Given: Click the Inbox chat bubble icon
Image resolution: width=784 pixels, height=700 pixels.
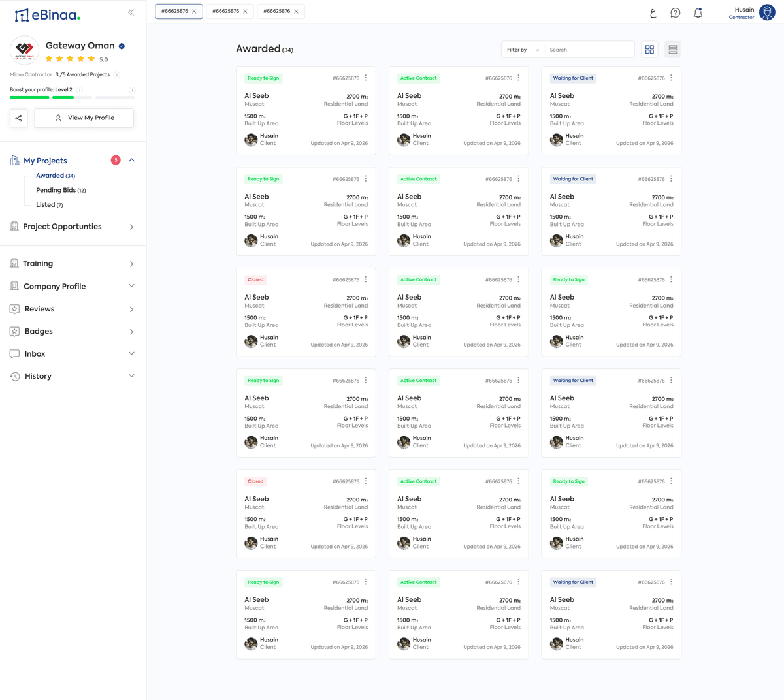Looking at the screenshot, I should [x=14, y=354].
